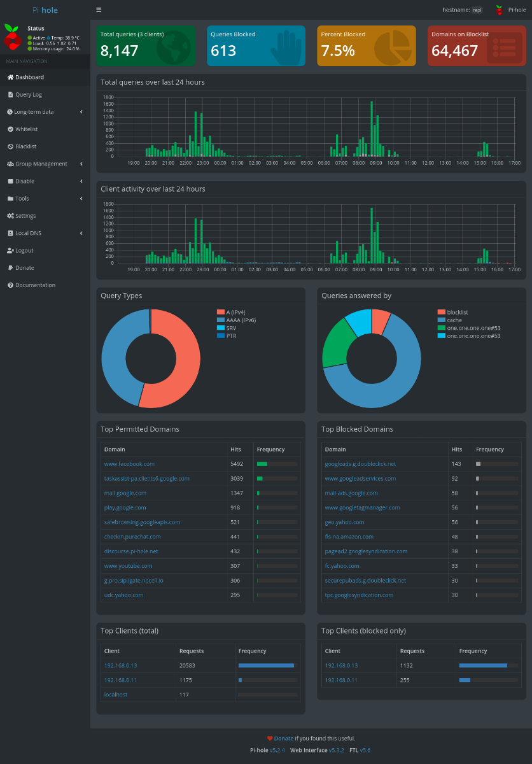532x764 pixels.
Task: Expand the Long-term data submenu arrow
Action: (x=81, y=112)
